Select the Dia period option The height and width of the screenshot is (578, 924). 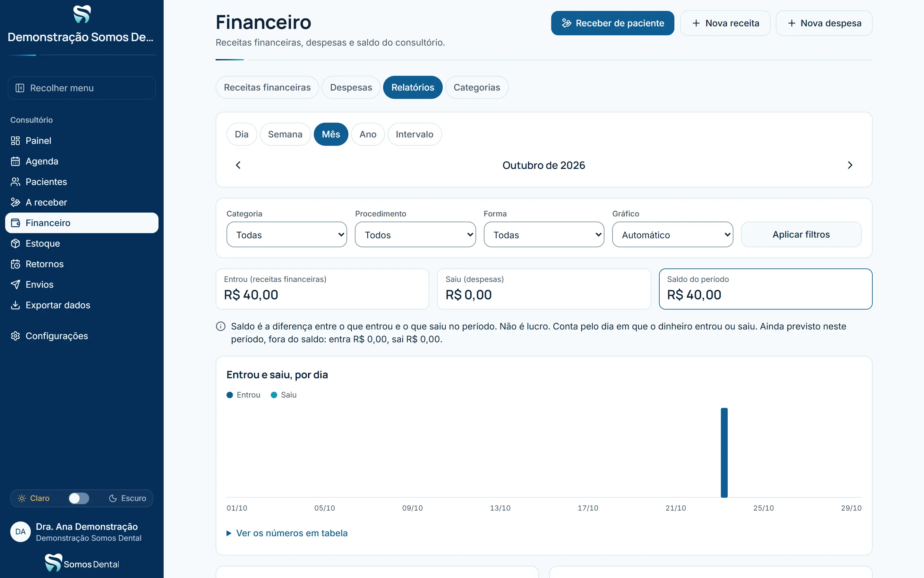tap(242, 134)
